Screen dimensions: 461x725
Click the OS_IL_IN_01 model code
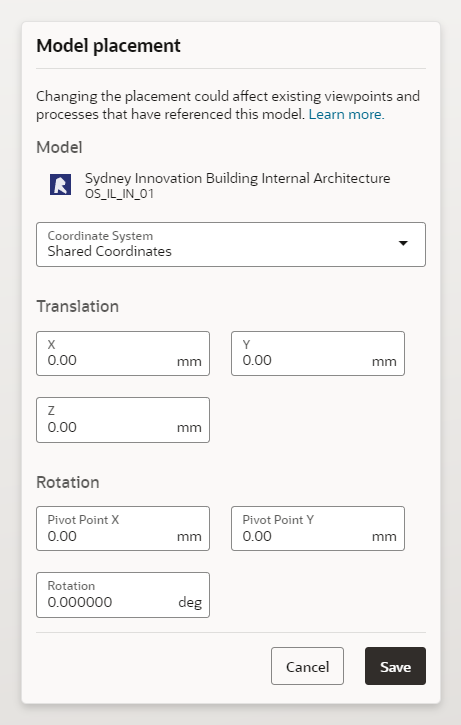[x=119, y=194]
